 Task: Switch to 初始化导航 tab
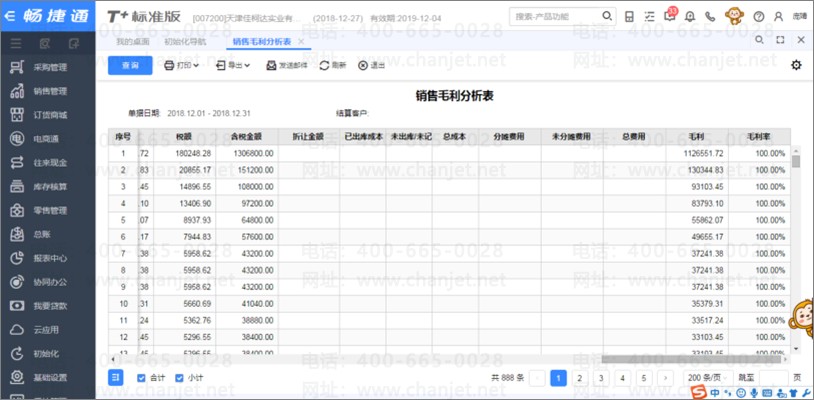tap(184, 40)
